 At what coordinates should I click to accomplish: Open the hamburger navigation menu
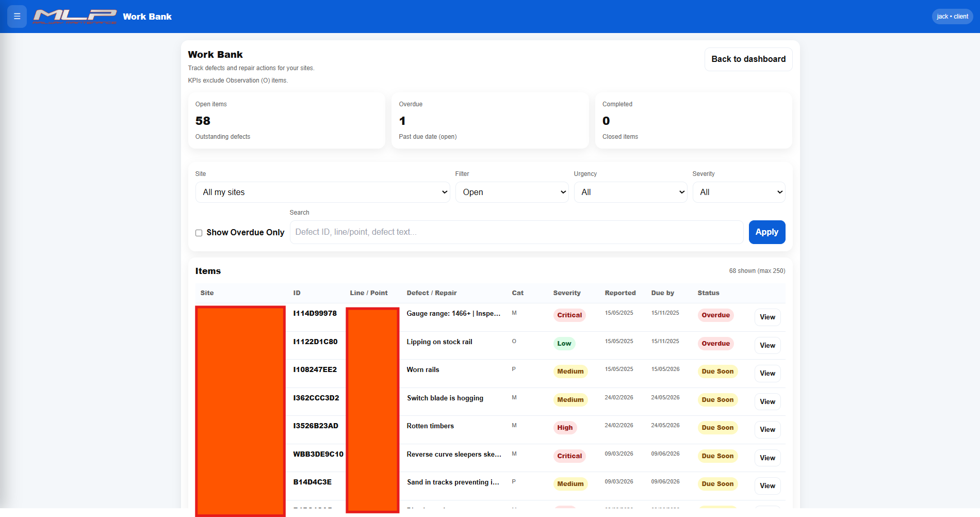(x=17, y=16)
